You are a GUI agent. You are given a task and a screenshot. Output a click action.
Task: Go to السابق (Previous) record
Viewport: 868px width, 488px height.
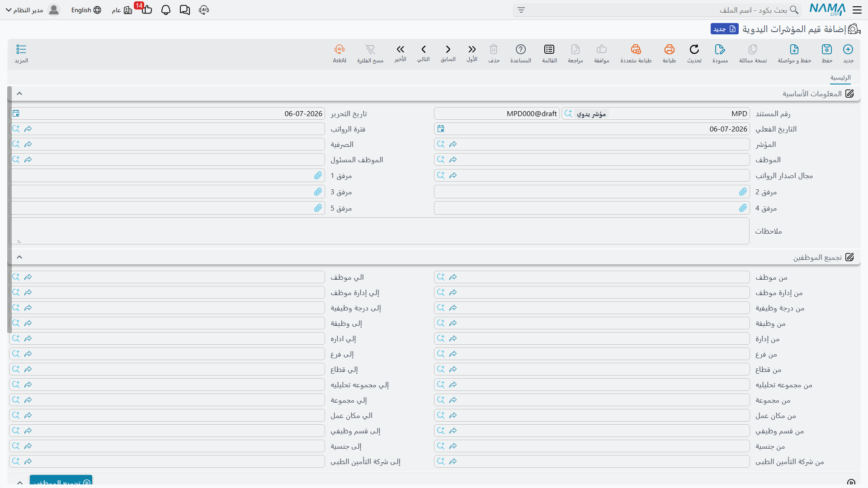point(448,49)
